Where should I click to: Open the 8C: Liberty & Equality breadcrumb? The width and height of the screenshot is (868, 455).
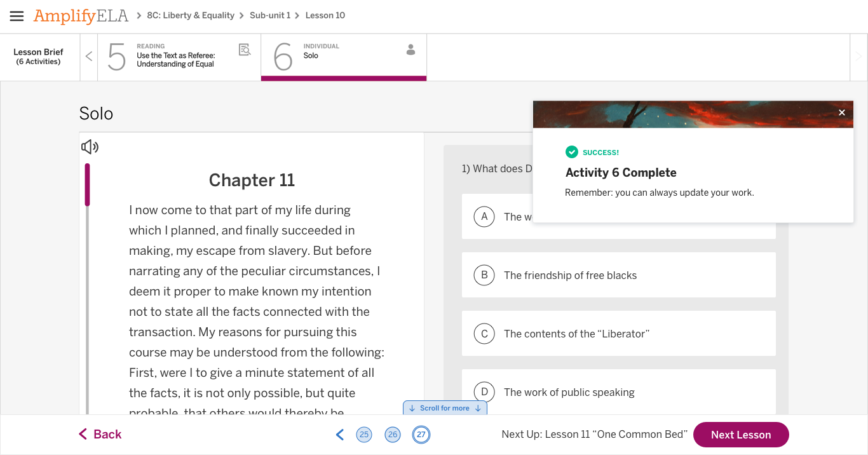coord(191,15)
